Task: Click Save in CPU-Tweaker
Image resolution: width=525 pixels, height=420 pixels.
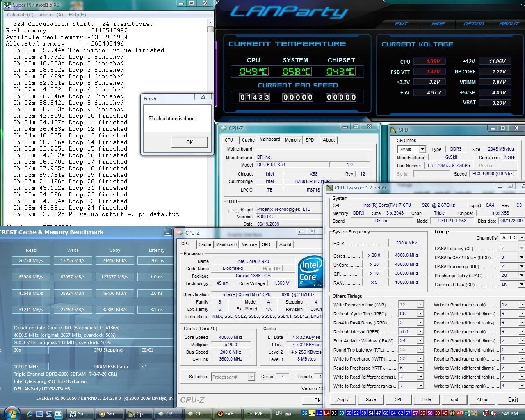Action: (371, 399)
